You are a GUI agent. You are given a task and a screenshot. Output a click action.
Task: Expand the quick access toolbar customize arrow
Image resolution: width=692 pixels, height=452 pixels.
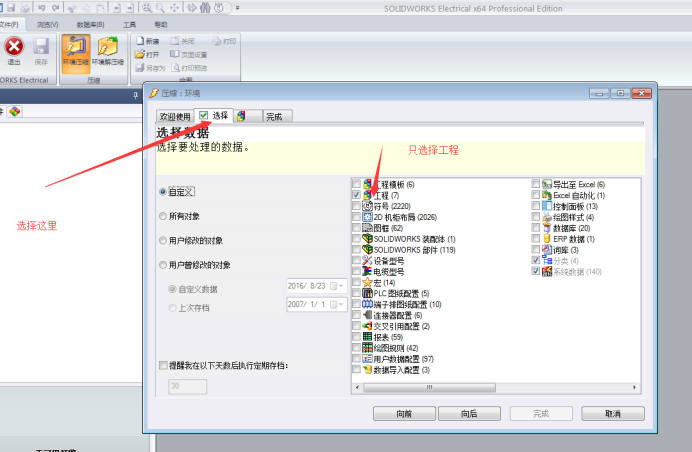(237, 8)
